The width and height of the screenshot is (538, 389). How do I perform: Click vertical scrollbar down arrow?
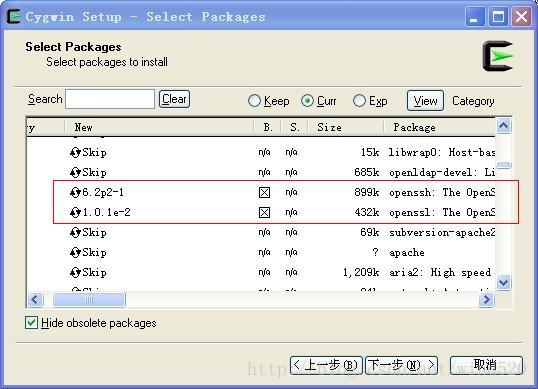[x=503, y=283]
